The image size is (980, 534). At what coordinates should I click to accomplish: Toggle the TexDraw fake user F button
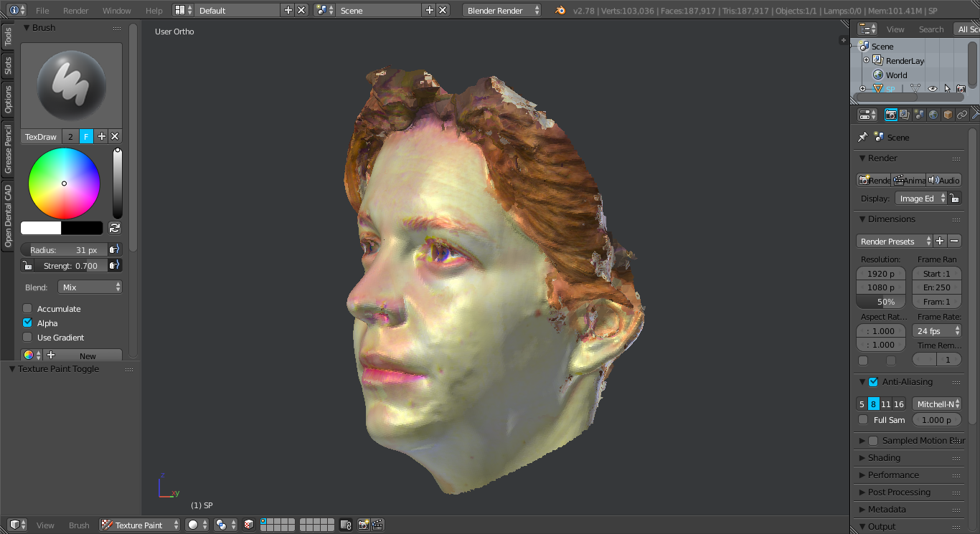coord(86,136)
